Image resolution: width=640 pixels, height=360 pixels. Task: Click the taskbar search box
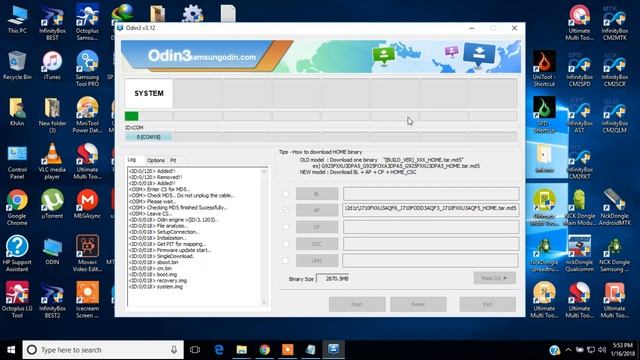coord(103,350)
